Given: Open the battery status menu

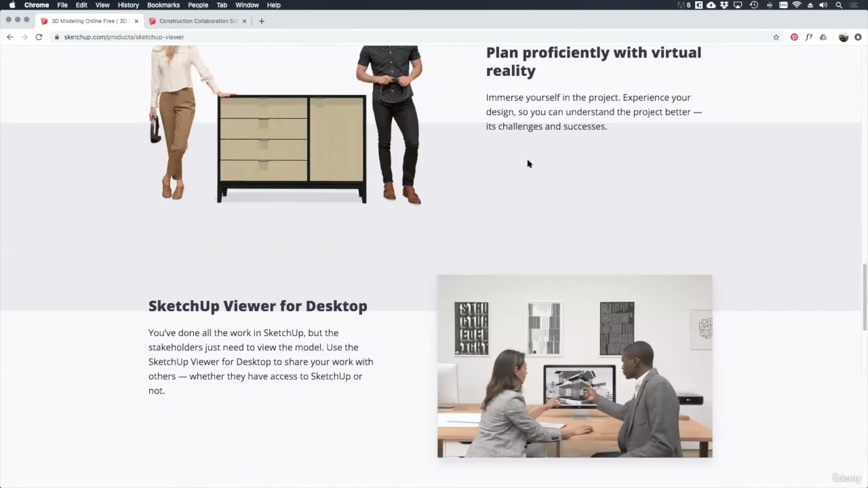Looking at the screenshot, I should (x=783, y=5).
